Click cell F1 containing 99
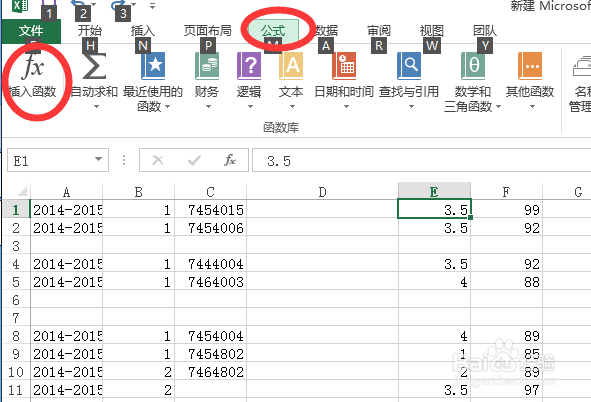This screenshot has width=591, height=402. pos(506,209)
